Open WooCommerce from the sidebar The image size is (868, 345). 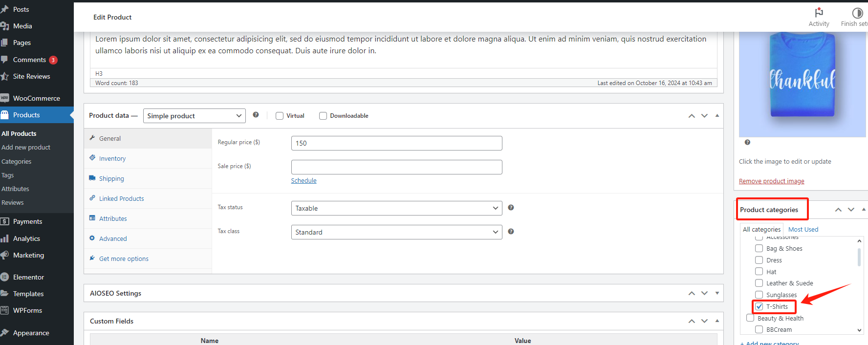36,98
